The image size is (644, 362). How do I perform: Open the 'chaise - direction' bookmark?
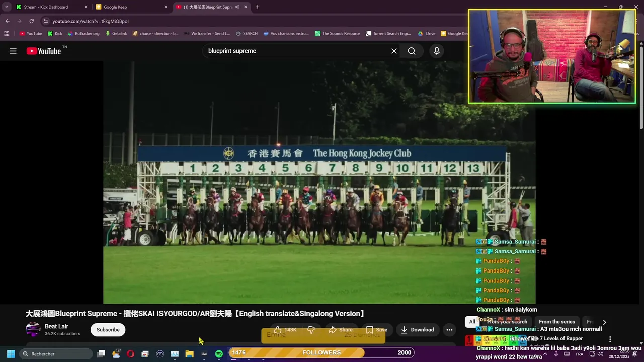point(155,34)
